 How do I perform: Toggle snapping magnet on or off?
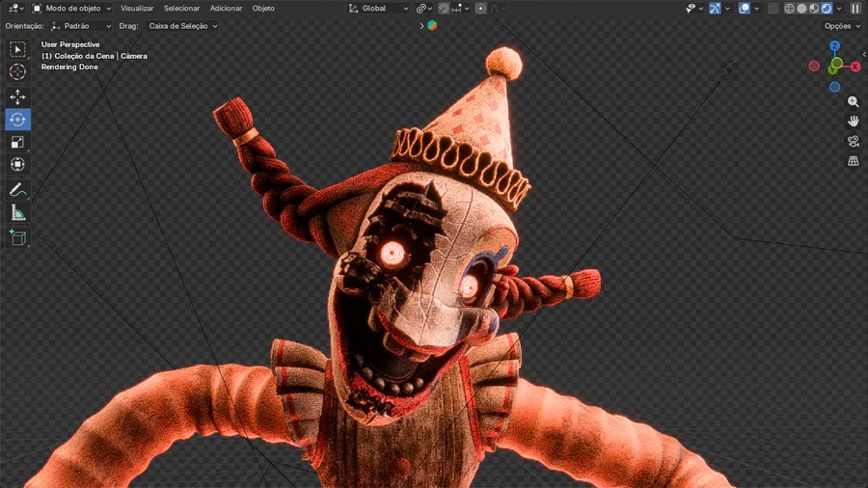(444, 9)
